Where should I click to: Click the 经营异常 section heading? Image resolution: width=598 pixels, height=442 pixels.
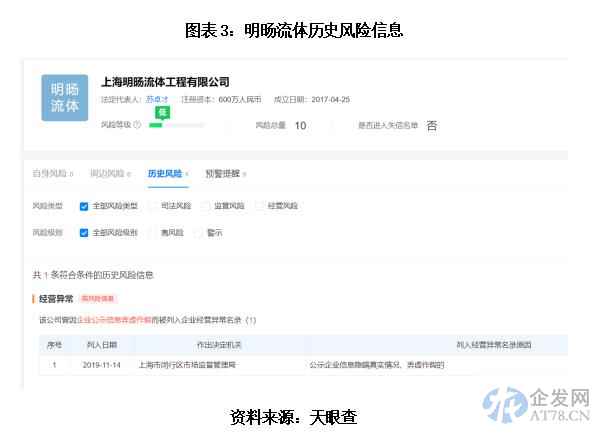(56, 299)
